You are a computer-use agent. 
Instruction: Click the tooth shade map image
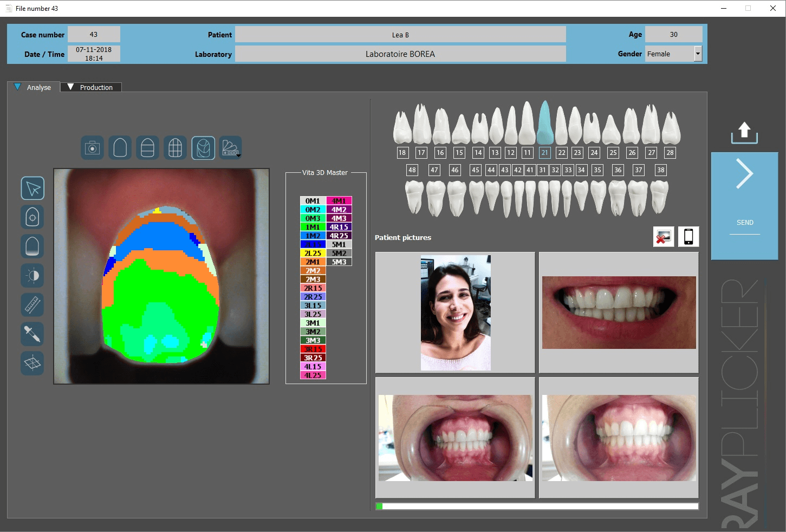coord(161,276)
